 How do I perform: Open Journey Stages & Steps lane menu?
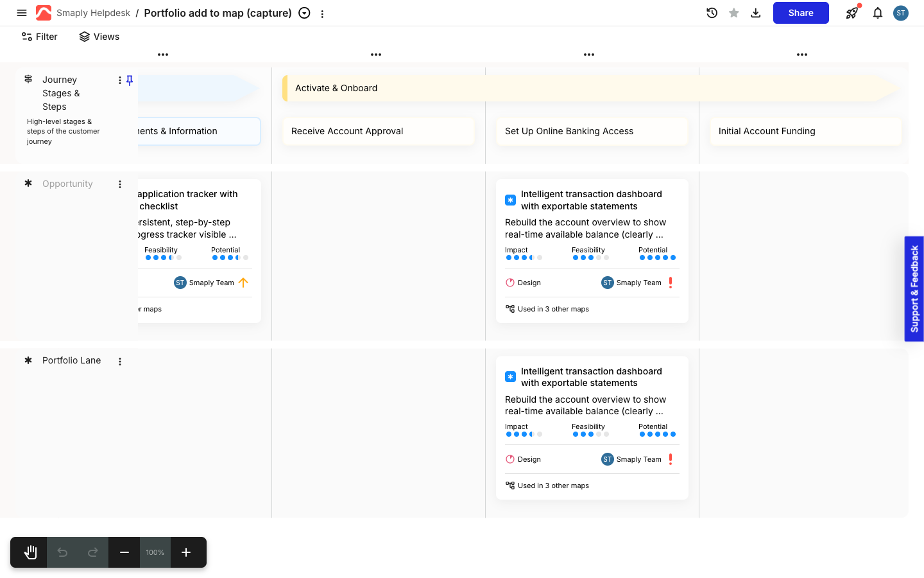[x=120, y=80]
